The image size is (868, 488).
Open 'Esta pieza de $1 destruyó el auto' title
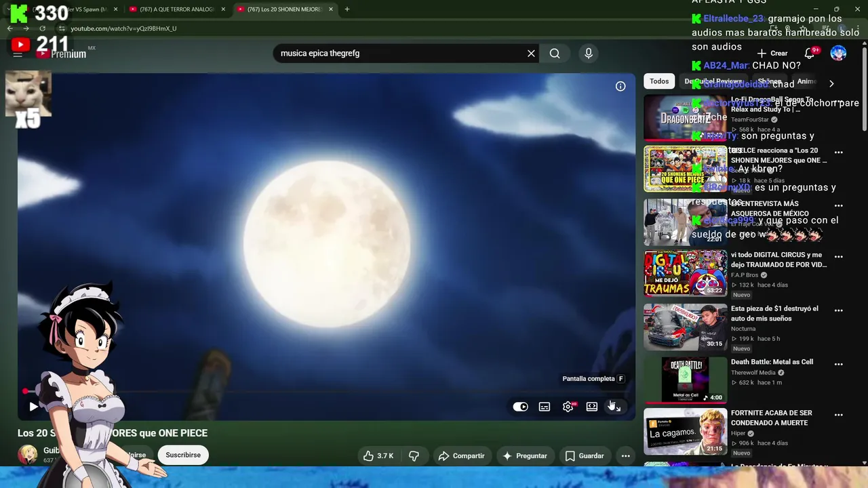774,314
